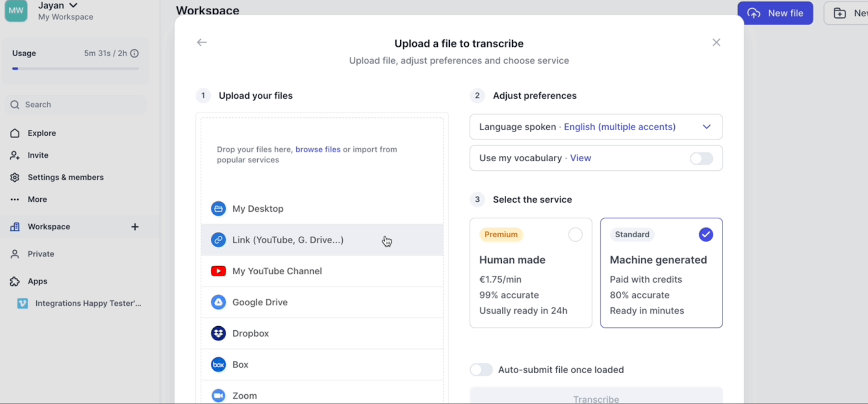The height and width of the screenshot is (404, 868).
Task: Open the Language spoken dropdown
Action: 596,127
